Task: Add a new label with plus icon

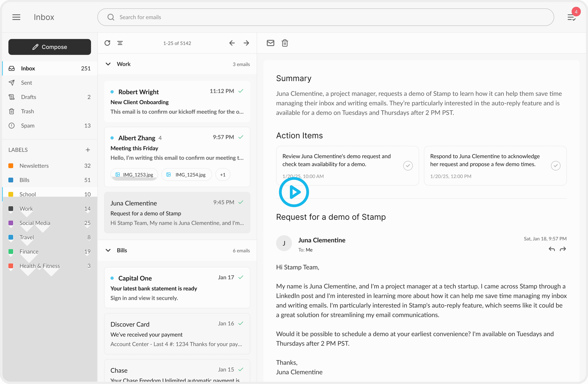Action: [x=88, y=150]
